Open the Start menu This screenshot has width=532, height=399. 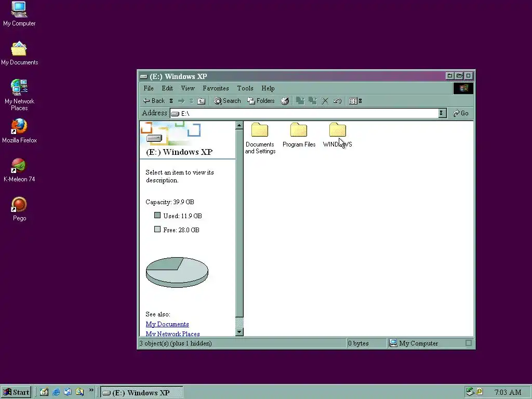point(16,393)
